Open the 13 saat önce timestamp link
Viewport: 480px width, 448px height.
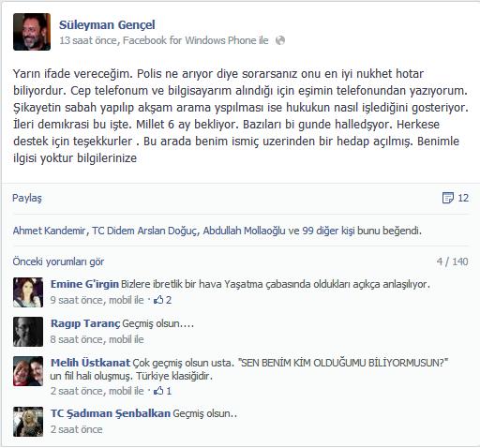(88, 40)
